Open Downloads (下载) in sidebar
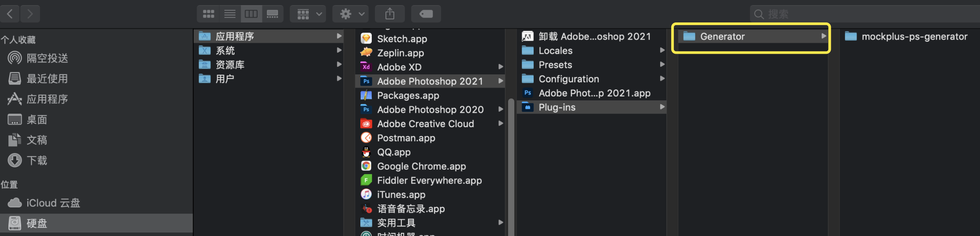 pyautogui.click(x=37, y=160)
